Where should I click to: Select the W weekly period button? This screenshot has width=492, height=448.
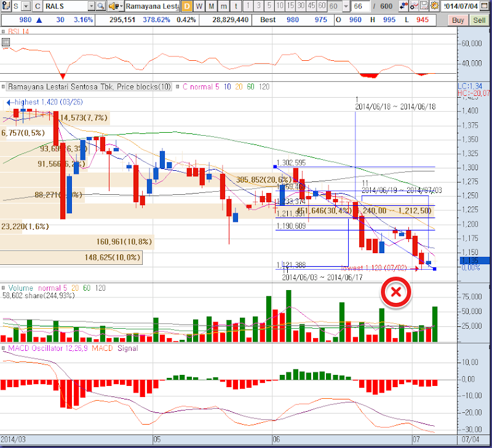(199, 6)
